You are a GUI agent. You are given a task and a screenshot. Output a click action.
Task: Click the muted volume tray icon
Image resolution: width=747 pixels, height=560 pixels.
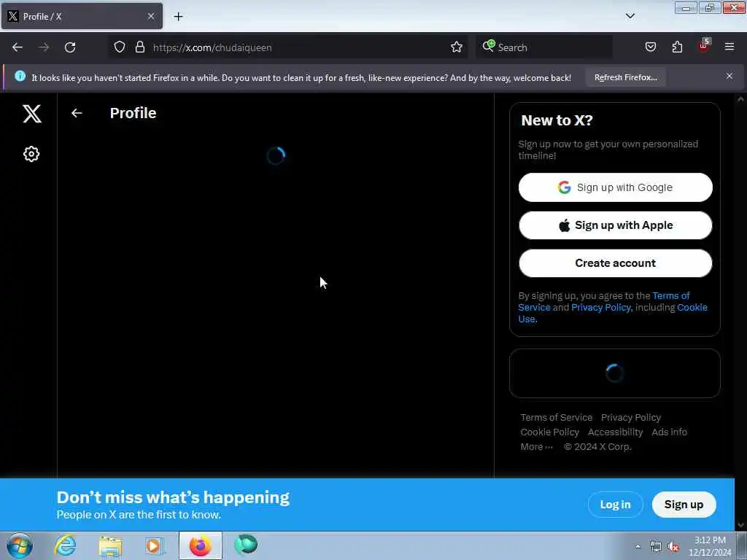pos(673,547)
